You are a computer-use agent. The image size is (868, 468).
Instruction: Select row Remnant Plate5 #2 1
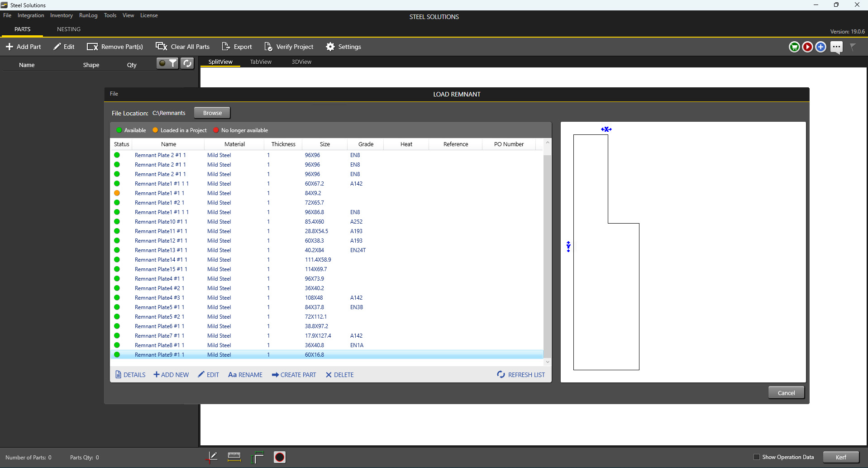(x=327, y=317)
